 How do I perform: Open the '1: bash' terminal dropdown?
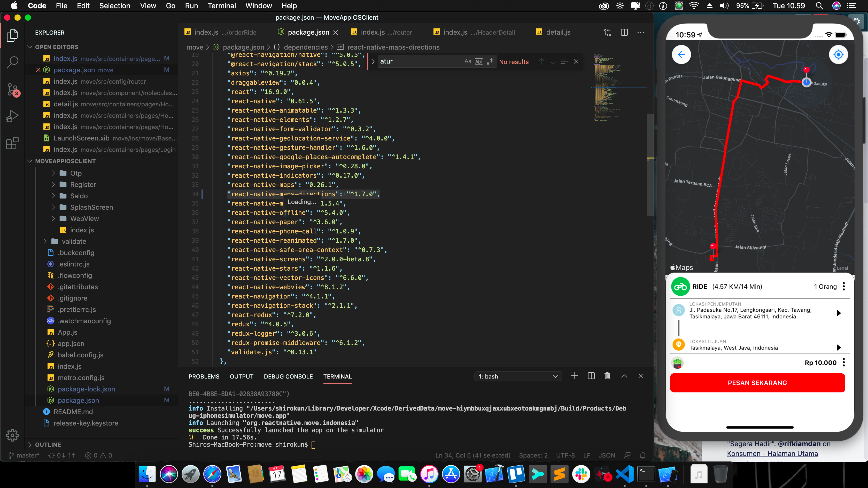click(x=518, y=376)
